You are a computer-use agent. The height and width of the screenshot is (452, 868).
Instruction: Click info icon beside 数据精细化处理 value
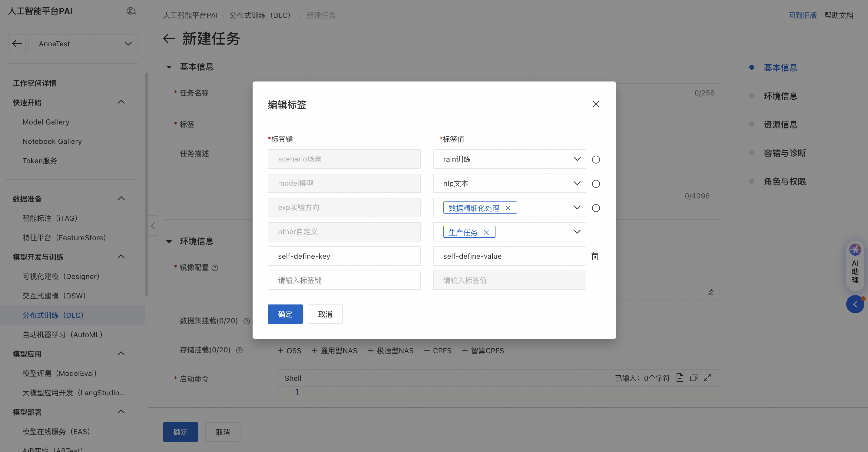coord(596,208)
